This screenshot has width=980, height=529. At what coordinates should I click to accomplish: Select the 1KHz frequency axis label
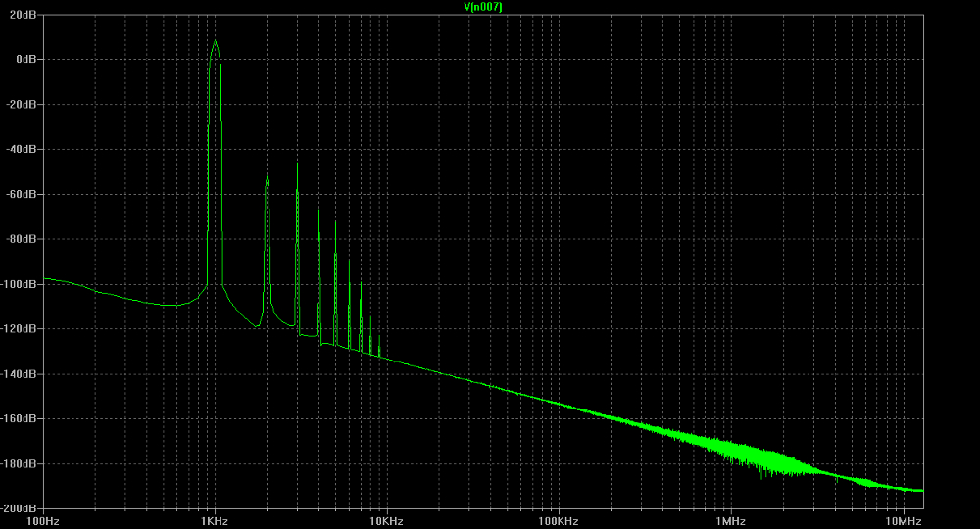click(x=215, y=519)
